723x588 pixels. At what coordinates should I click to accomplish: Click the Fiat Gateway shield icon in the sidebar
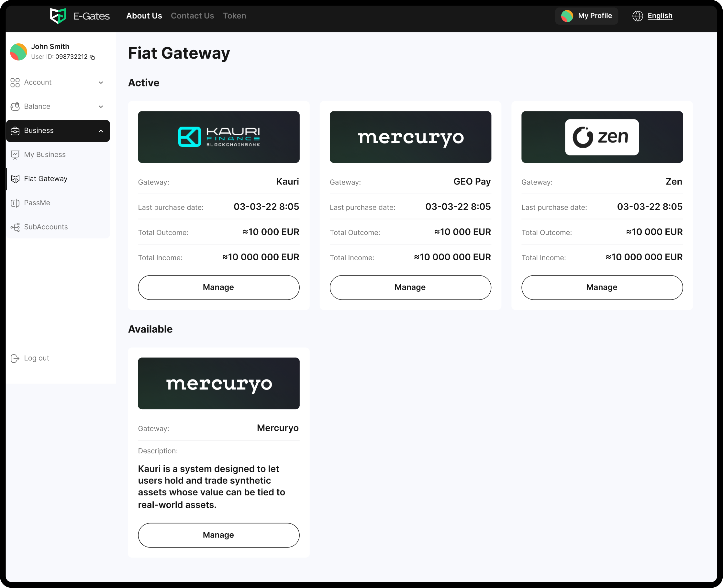(15, 179)
